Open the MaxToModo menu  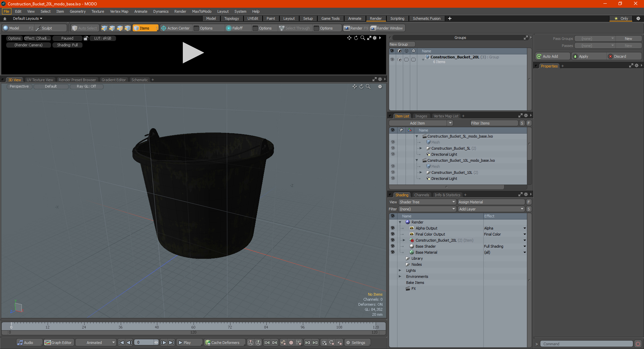tap(202, 11)
